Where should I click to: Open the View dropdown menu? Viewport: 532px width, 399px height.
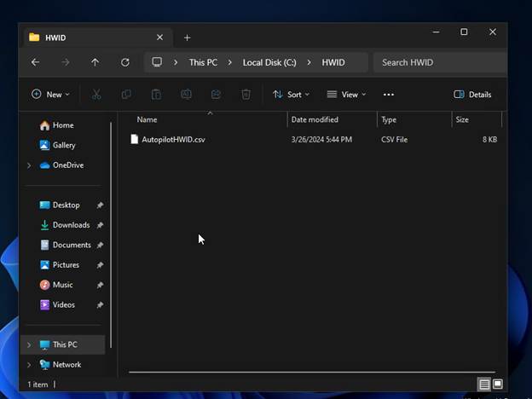(x=346, y=95)
